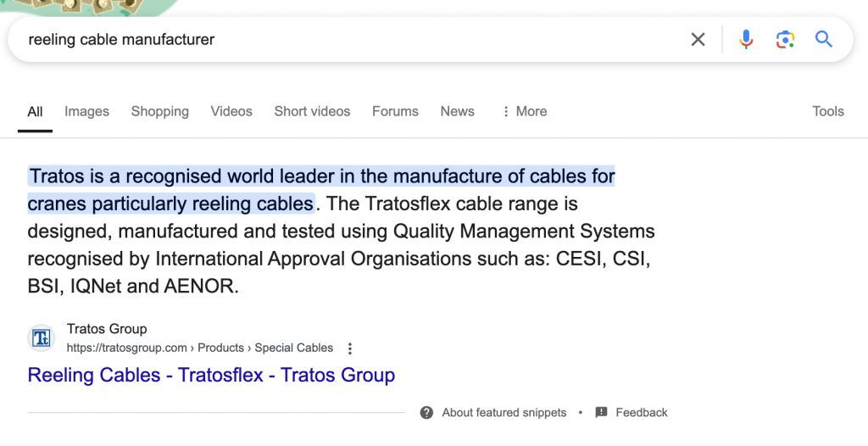Click the magnifying glass search icon
The width and height of the screenshot is (868, 446).
click(x=824, y=40)
